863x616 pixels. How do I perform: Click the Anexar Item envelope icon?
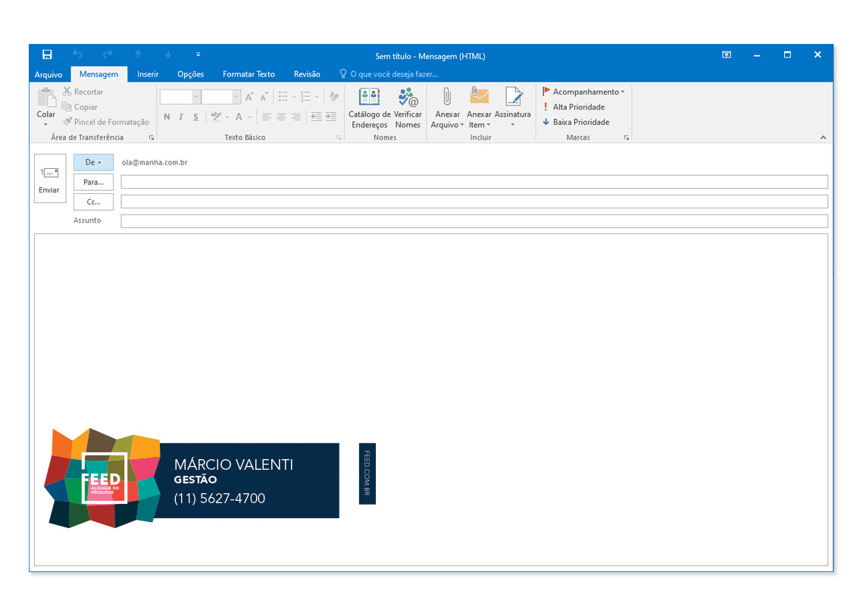[x=479, y=97]
